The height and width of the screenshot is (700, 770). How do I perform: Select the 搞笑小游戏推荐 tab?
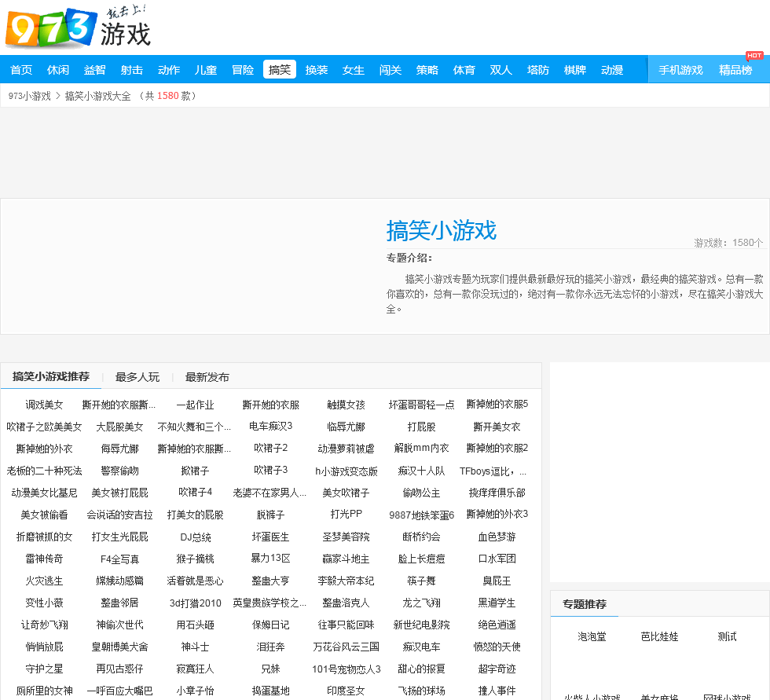(51, 376)
